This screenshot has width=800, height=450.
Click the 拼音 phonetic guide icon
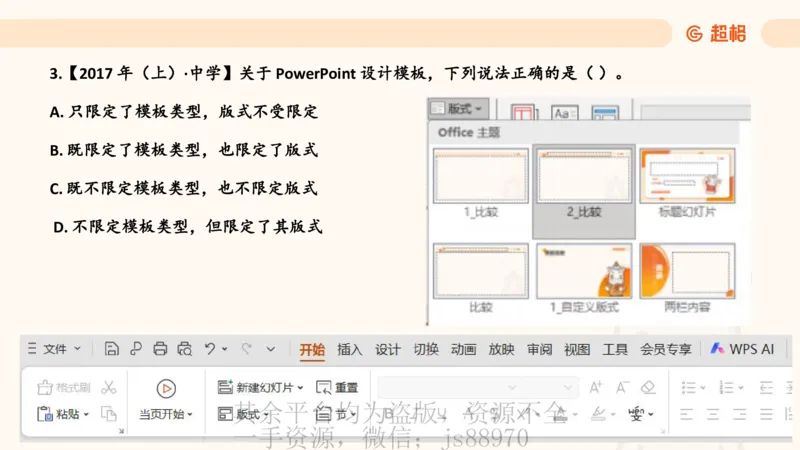[636, 414]
